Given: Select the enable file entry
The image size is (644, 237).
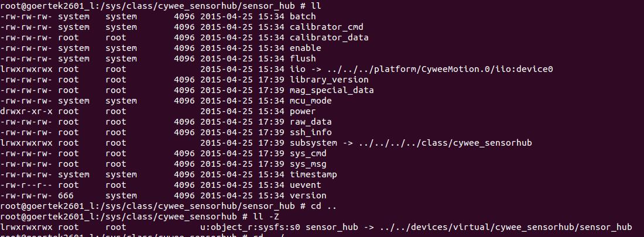Looking at the screenshot, I should (x=305, y=48).
